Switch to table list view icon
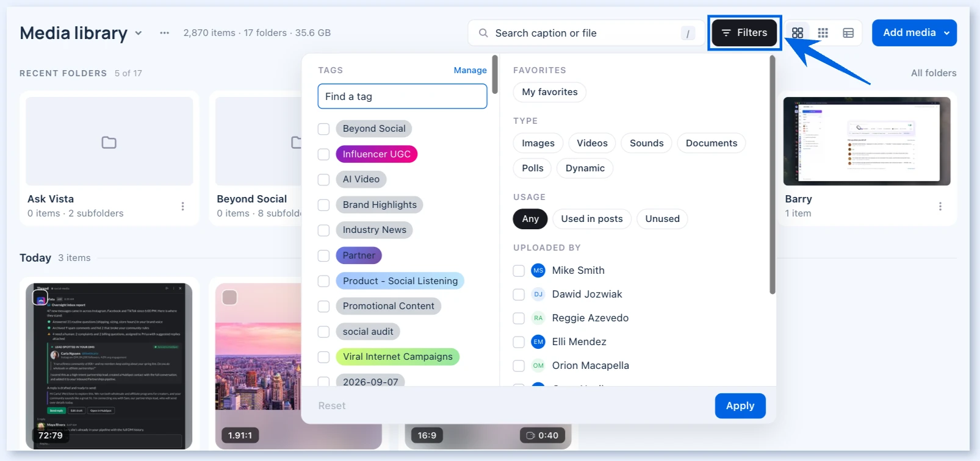Image resolution: width=980 pixels, height=461 pixels. 848,33
